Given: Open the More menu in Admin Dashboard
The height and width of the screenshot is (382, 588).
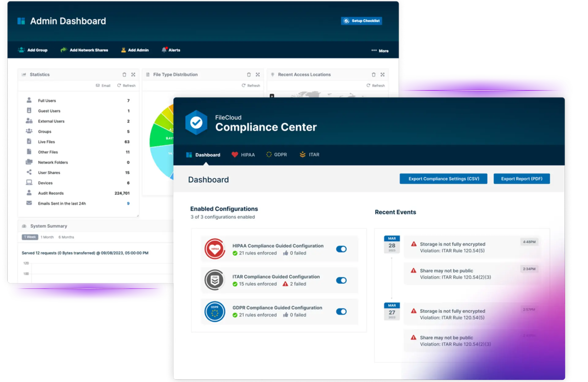Looking at the screenshot, I should click(380, 51).
